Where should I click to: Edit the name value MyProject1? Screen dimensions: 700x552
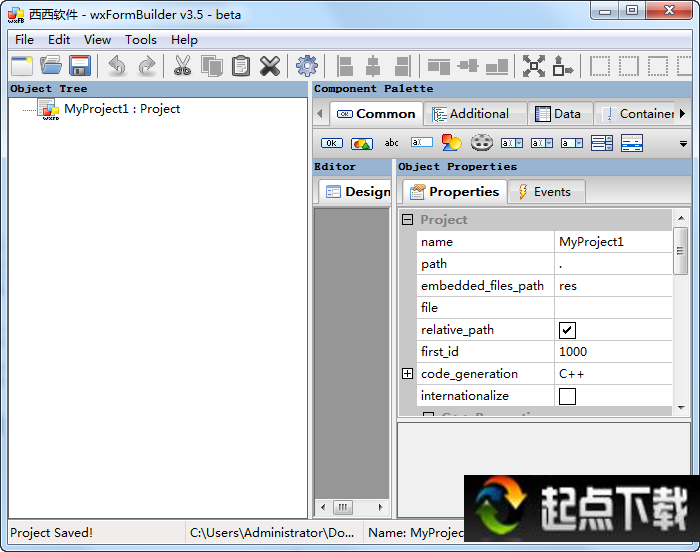(613, 242)
